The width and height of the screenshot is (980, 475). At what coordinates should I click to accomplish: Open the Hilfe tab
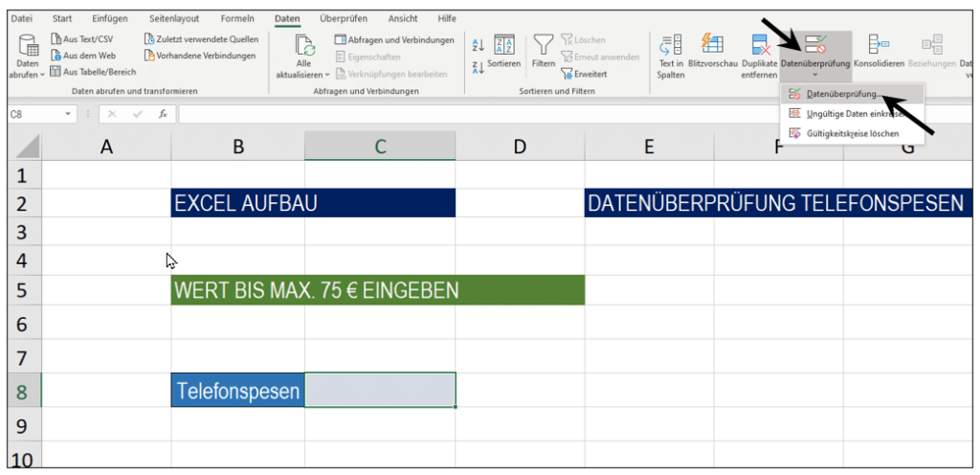pyautogui.click(x=447, y=18)
